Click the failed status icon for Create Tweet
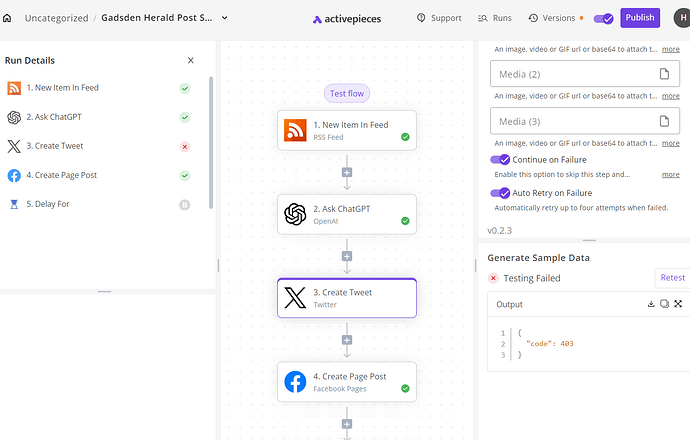 tap(185, 147)
